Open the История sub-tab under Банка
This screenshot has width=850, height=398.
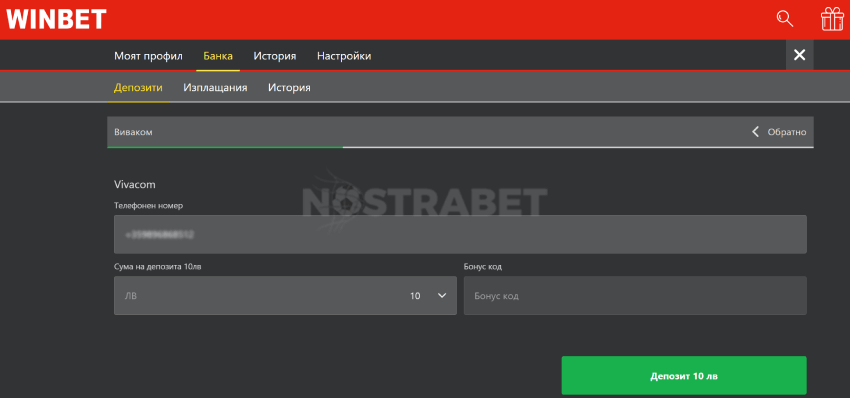[x=289, y=87]
